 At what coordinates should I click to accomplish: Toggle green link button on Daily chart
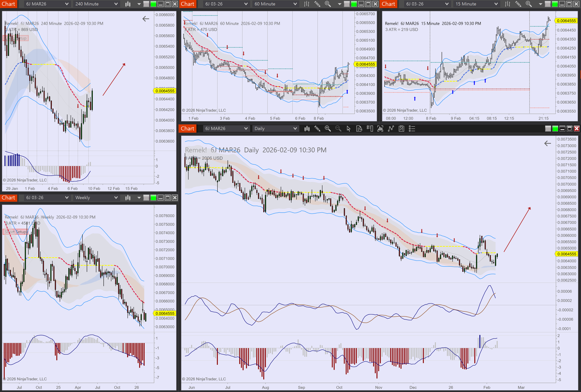(555, 128)
